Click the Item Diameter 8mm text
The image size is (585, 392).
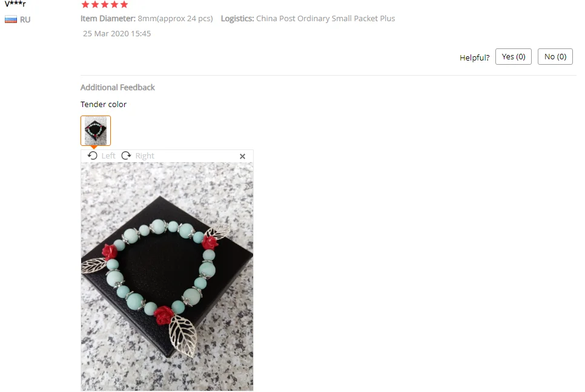[147, 19]
